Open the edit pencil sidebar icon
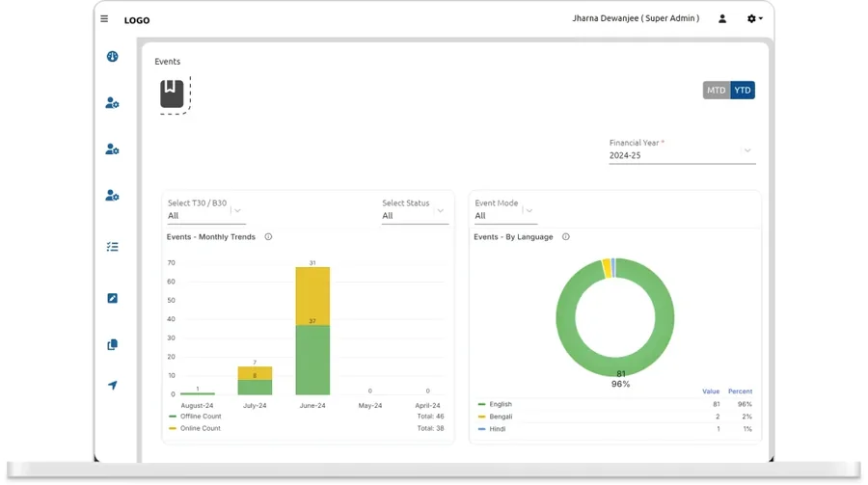This screenshot has height=485, width=868. click(x=113, y=298)
